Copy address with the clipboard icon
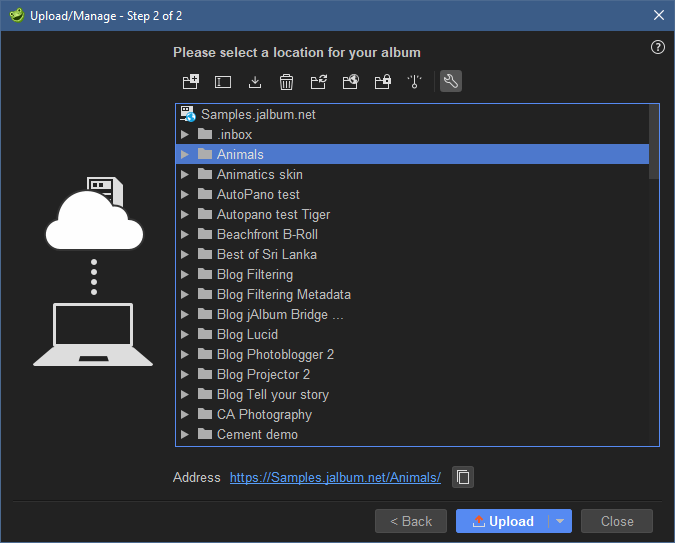The width and height of the screenshot is (675, 543). [463, 477]
